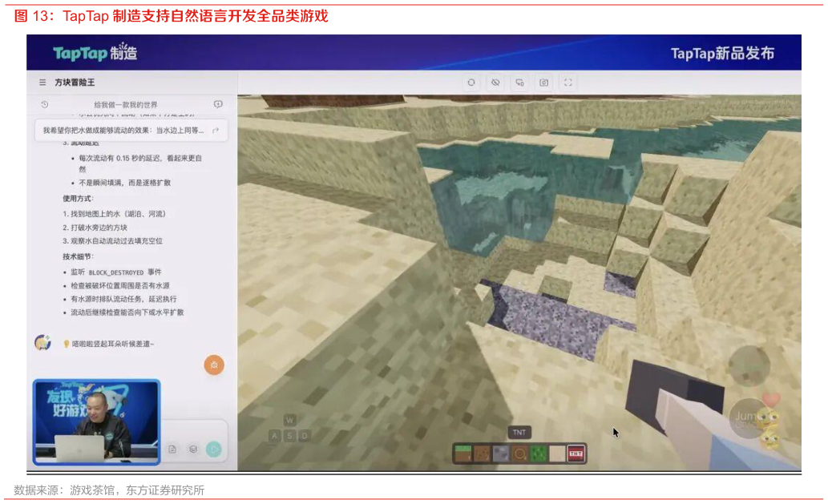Click the S movement key overlay
Viewport: 828px width, 504px height.
pos(290,436)
